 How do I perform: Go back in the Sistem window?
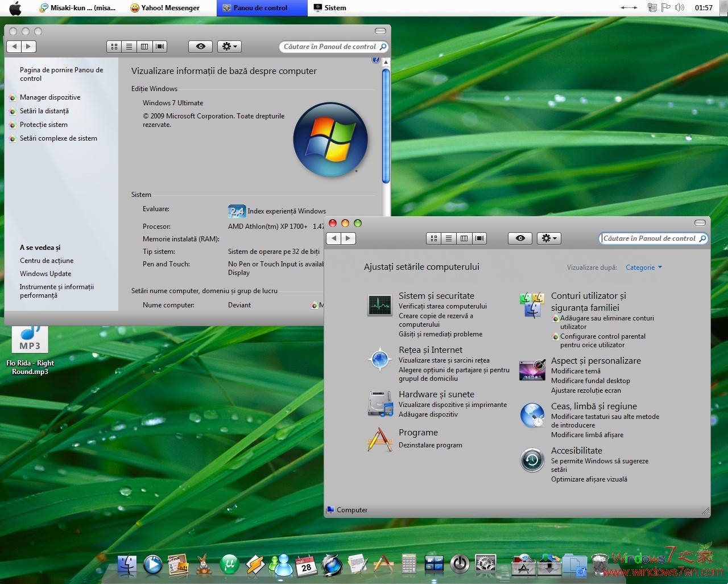click(x=14, y=47)
